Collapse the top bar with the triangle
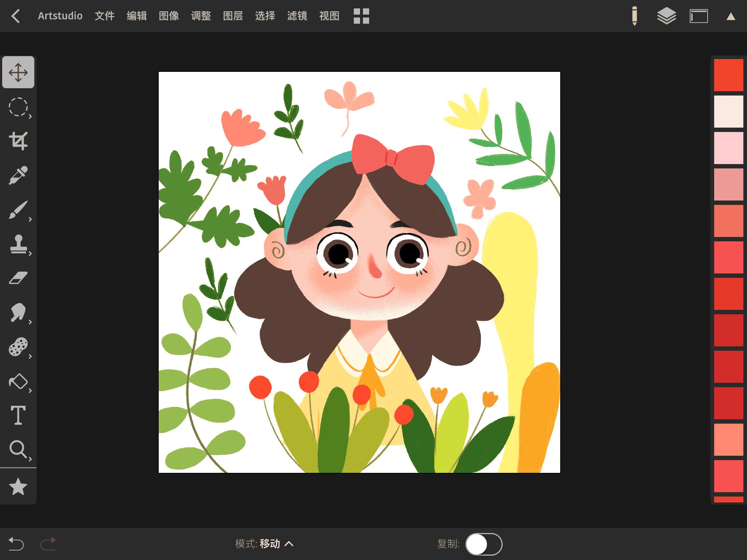 click(x=731, y=16)
